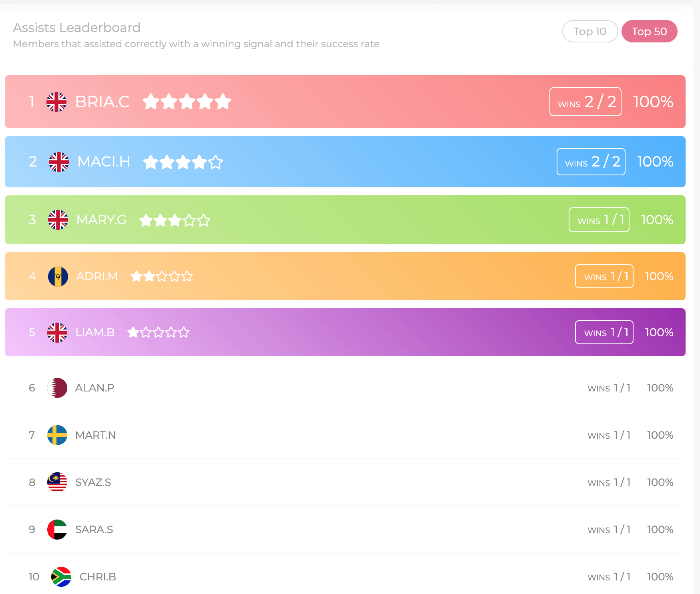Viewport: 700px width, 594px height.
Task: Click the Wins 2/2 badge for MACI.H
Action: [591, 162]
